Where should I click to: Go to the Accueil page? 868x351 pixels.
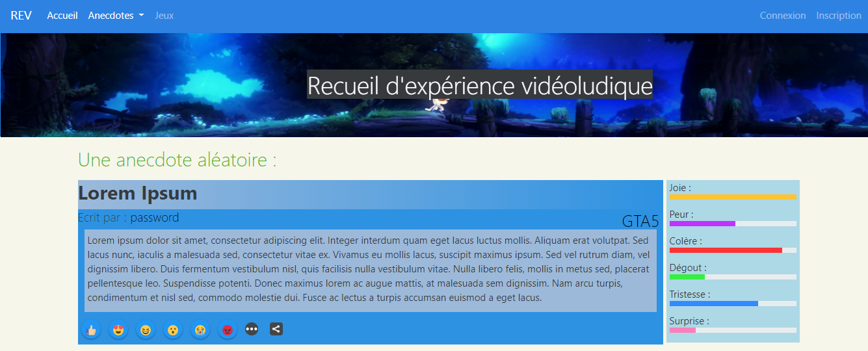pyautogui.click(x=62, y=16)
